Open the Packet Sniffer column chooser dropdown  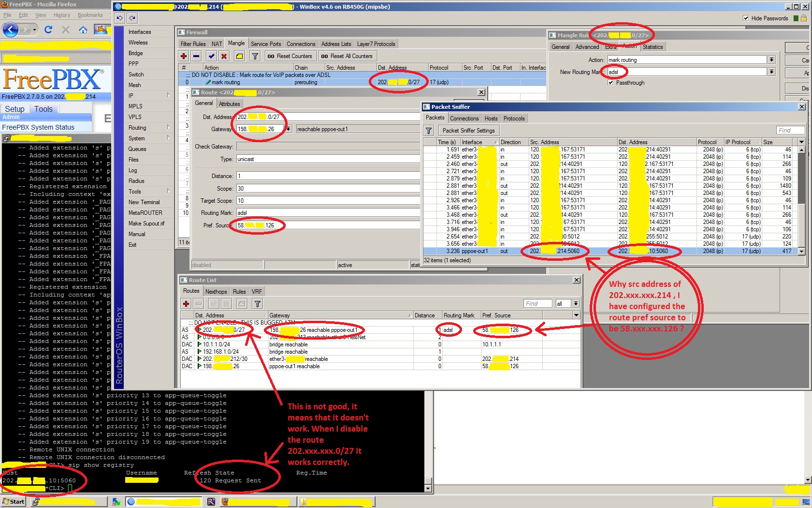(x=801, y=142)
